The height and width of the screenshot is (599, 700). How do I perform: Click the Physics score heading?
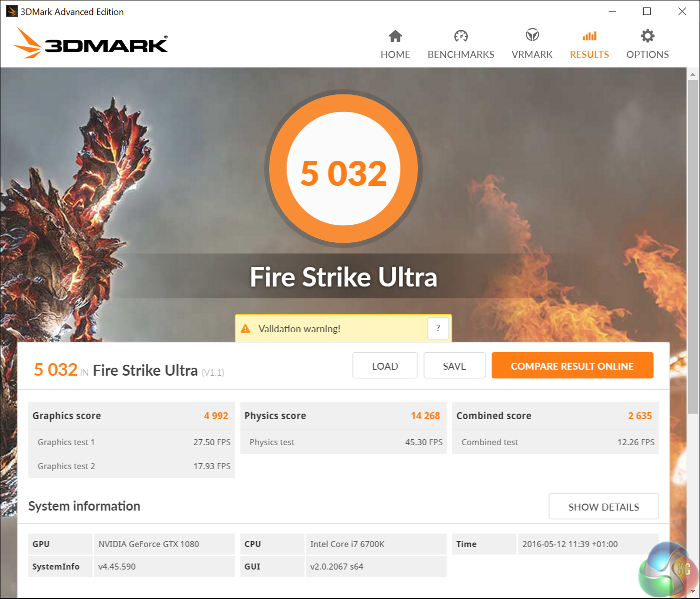(275, 416)
